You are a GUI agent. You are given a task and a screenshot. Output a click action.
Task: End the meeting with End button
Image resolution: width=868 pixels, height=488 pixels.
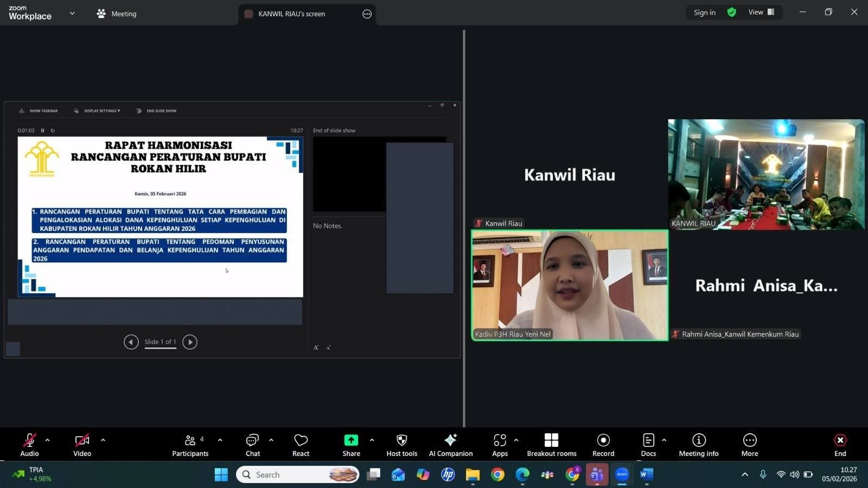click(x=840, y=445)
